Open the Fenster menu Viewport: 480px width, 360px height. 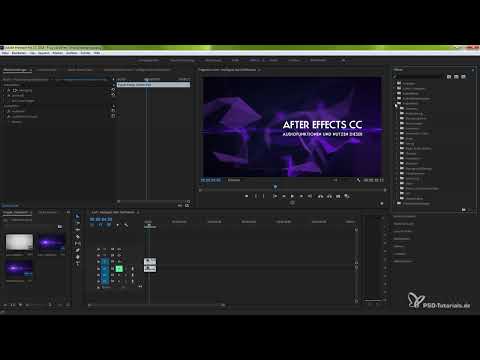coord(85,53)
